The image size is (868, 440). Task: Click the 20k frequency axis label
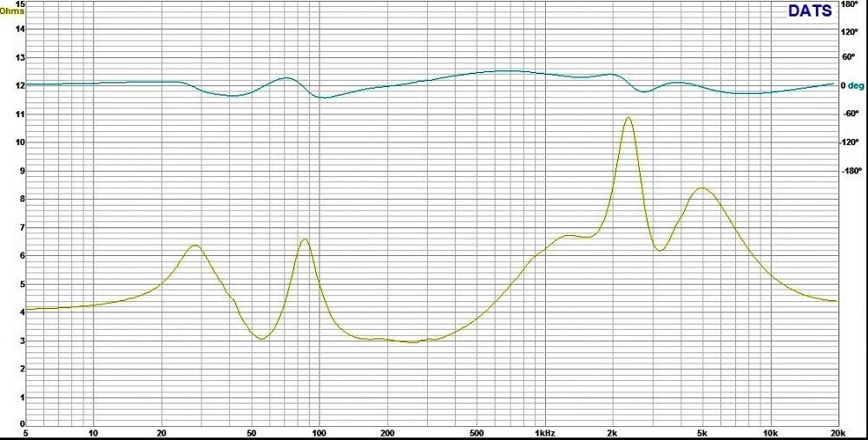(x=836, y=433)
